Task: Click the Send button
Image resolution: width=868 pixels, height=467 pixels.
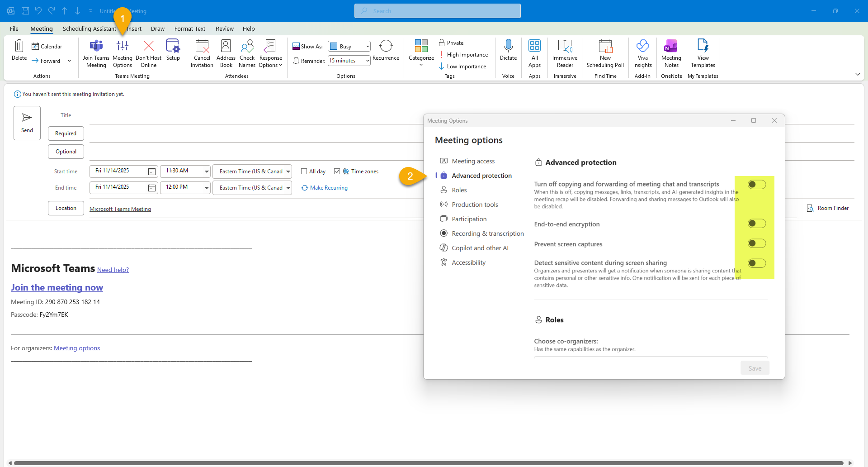Action: [x=27, y=123]
